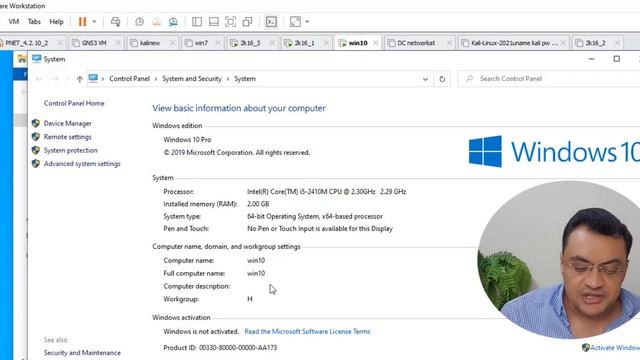Image resolution: width=640 pixels, height=360 pixels.
Task: Select the 2.00 GB installed memory value
Action: [258, 204]
